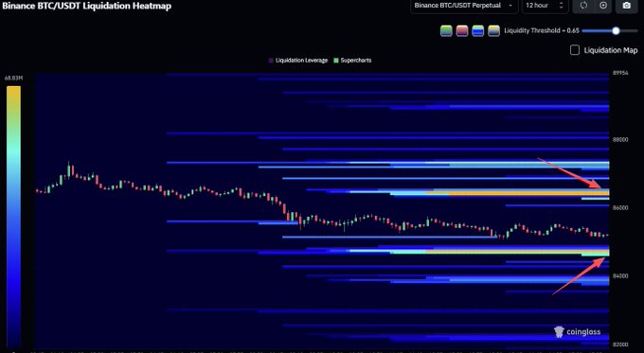The image size is (644, 353).
Task: Click the 86000 price axis label
Action: tap(620, 207)
